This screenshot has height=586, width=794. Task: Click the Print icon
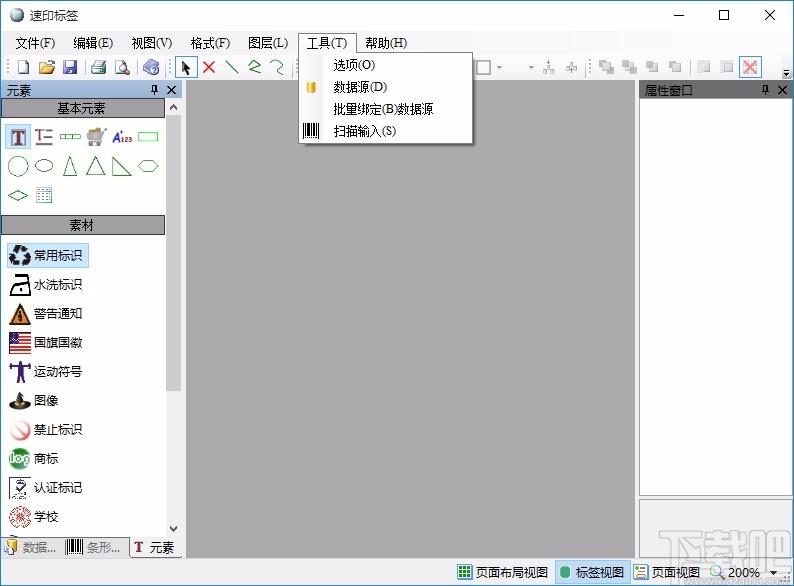(98, 67)
